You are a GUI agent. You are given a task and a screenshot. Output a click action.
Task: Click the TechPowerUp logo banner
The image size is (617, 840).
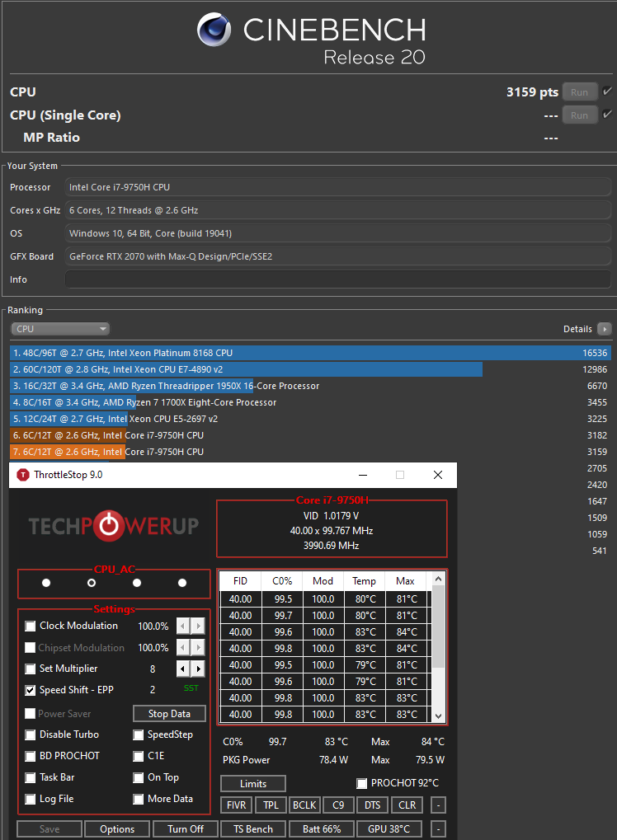[x=114, y=526]
